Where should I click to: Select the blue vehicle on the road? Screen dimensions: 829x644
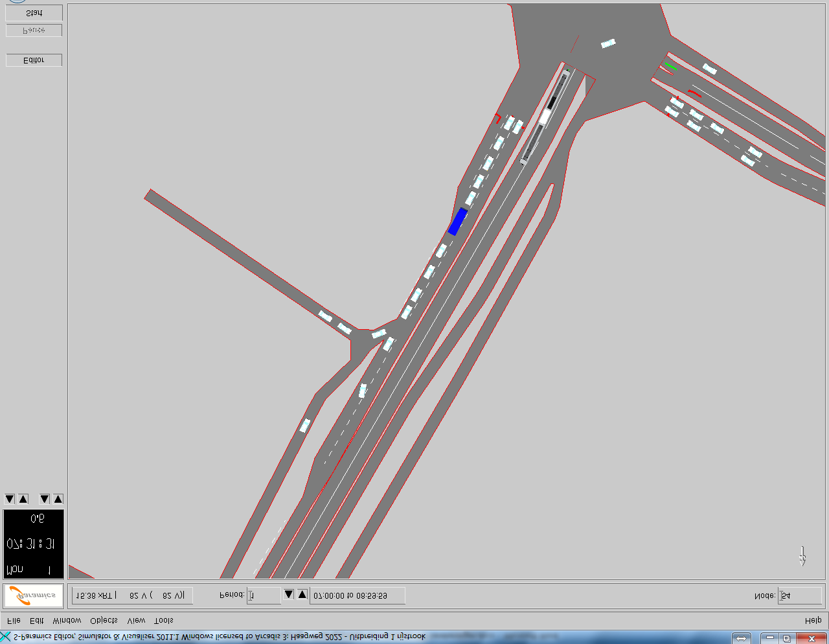pyautogui.click(x=458, y=222)
